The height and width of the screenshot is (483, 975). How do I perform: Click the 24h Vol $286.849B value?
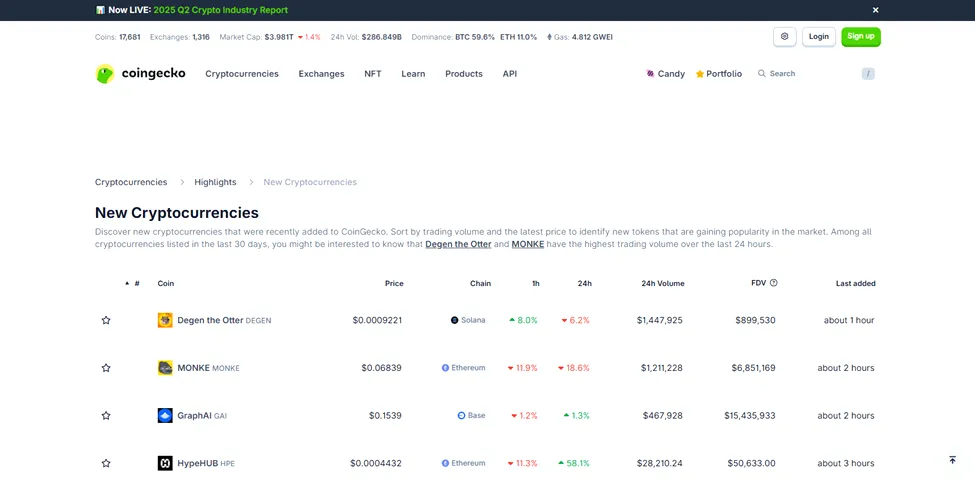(382, 37)
